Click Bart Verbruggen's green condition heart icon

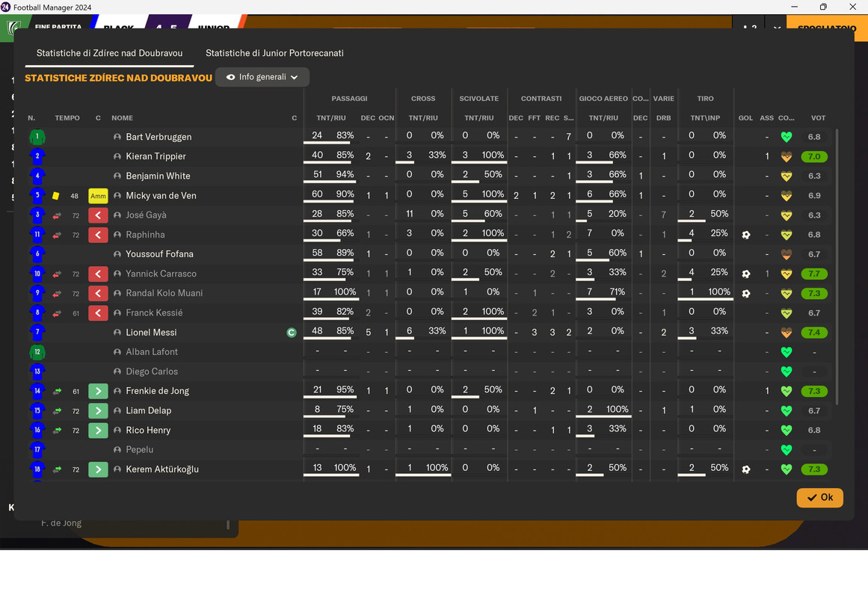point(786,137)
